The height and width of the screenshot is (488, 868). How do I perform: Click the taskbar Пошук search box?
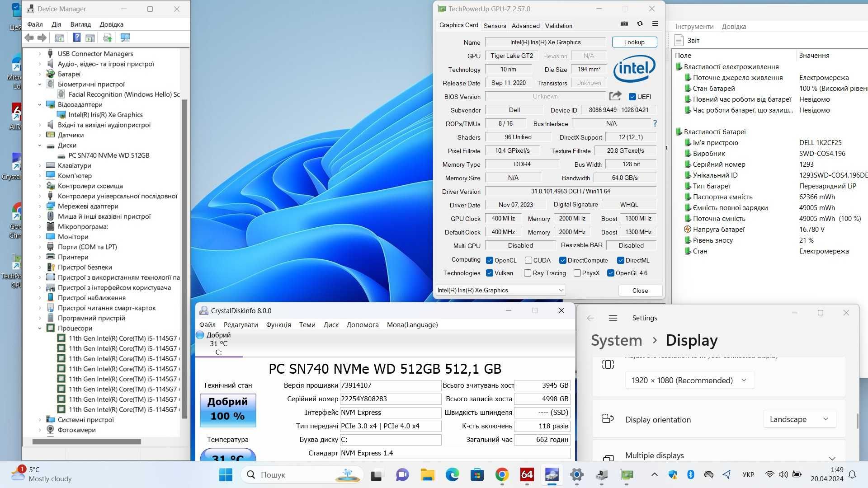(x=303, y=475)
